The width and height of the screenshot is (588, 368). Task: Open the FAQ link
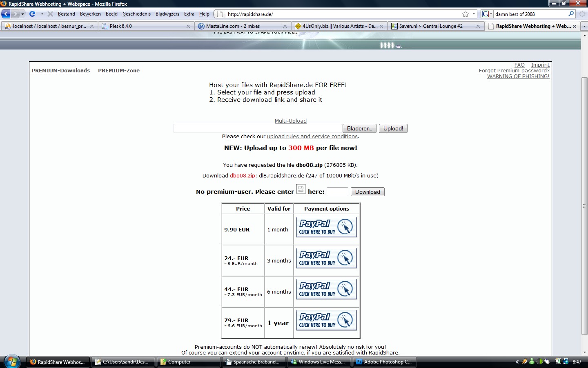pos(519,65)
